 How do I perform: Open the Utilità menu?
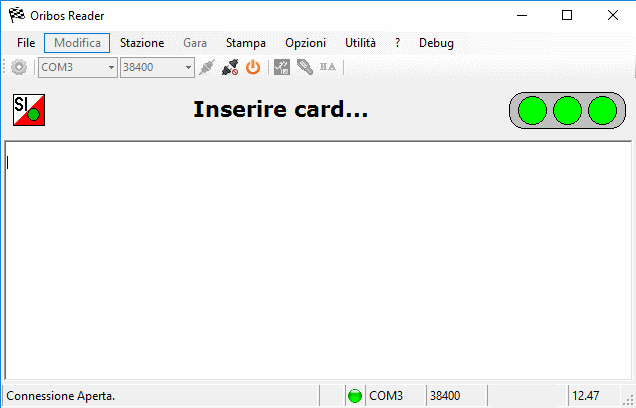point(360,43)
